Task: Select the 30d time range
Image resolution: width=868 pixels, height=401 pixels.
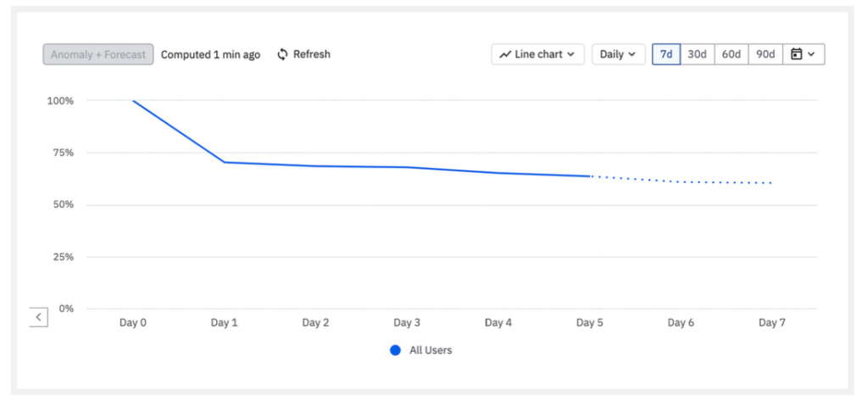Action: click(x=697, y=54)
